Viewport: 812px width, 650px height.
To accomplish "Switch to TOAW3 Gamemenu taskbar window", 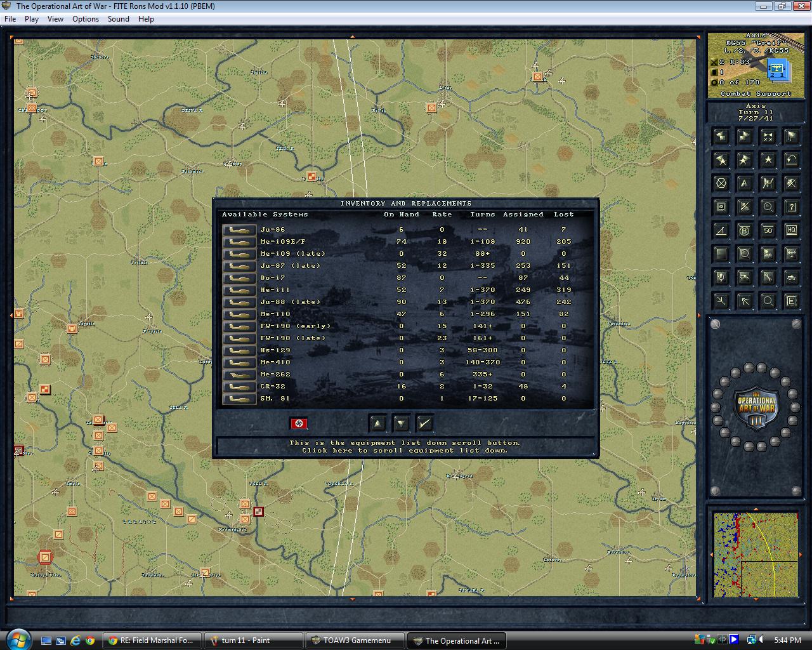I will (355, 640).
